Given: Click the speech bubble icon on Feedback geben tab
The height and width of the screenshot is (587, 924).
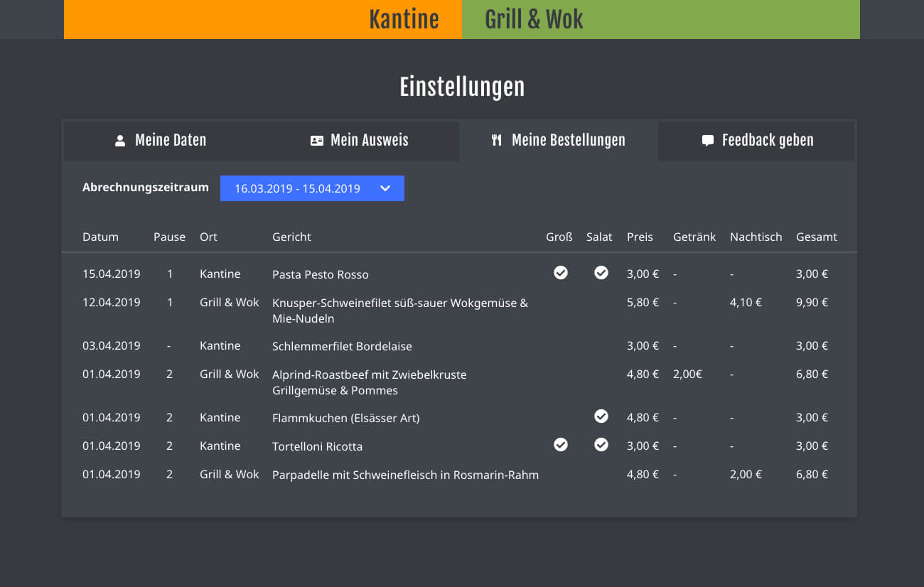Looking at the screenshot, I should coord(707,140).
